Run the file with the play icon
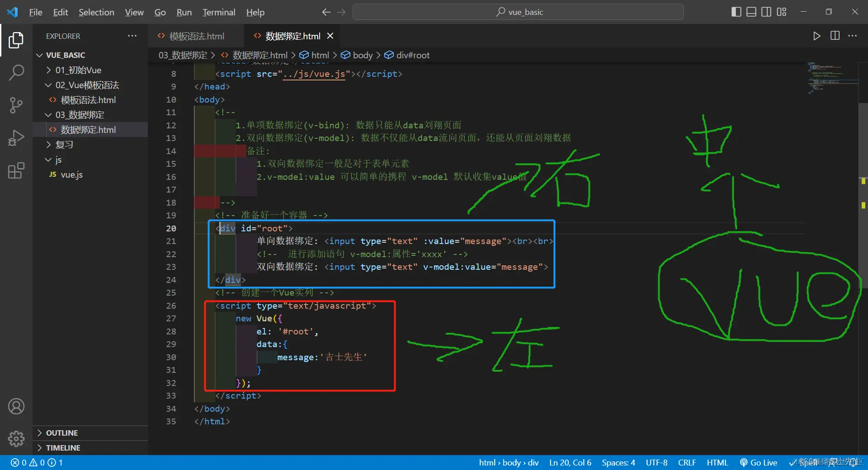The image size is (868, 470). [816, 36]
